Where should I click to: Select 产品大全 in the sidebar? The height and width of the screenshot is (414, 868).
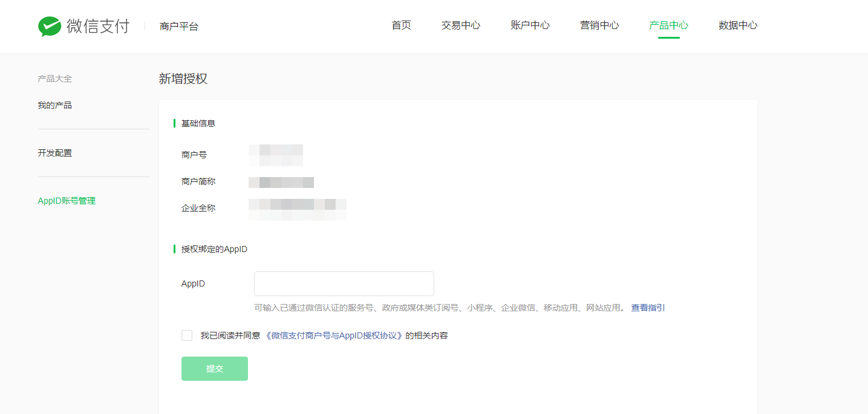pos(55,79)
